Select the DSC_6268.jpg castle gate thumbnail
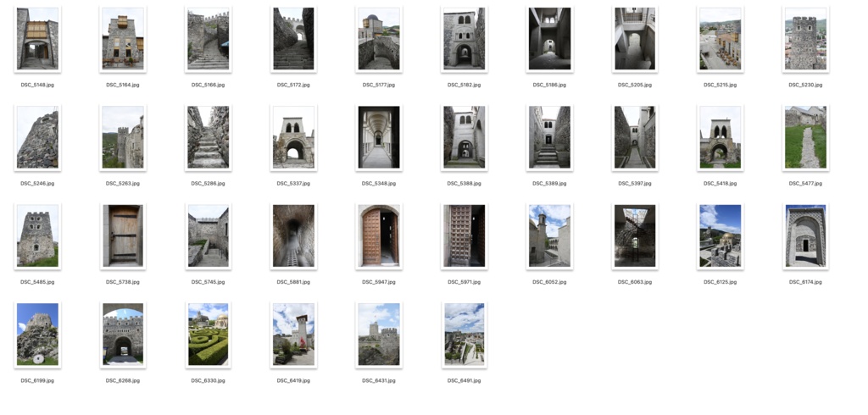Viewport: 868px width, 415px height. pos(123,335)
